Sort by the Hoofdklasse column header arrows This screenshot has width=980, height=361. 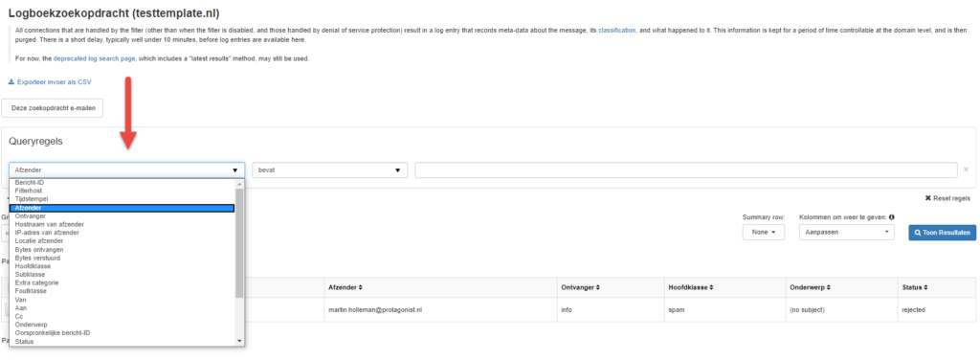711,287
